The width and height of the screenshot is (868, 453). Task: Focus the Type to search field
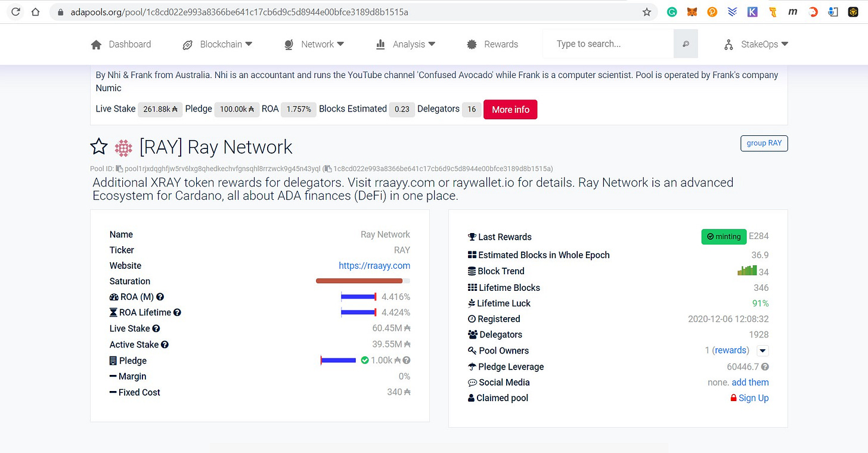coord(608,44)
